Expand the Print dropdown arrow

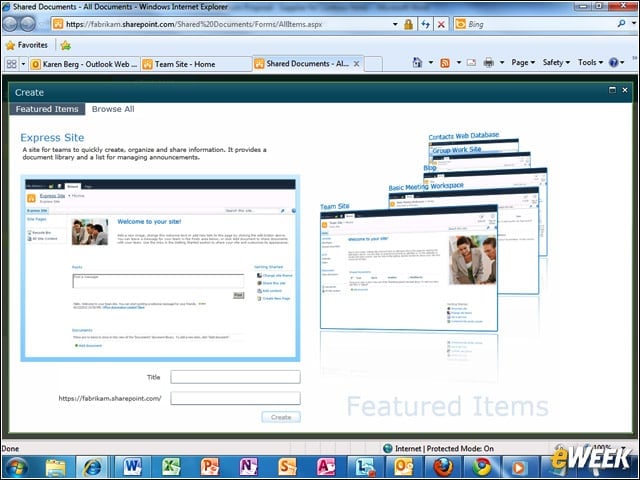(x=502, y=62)
